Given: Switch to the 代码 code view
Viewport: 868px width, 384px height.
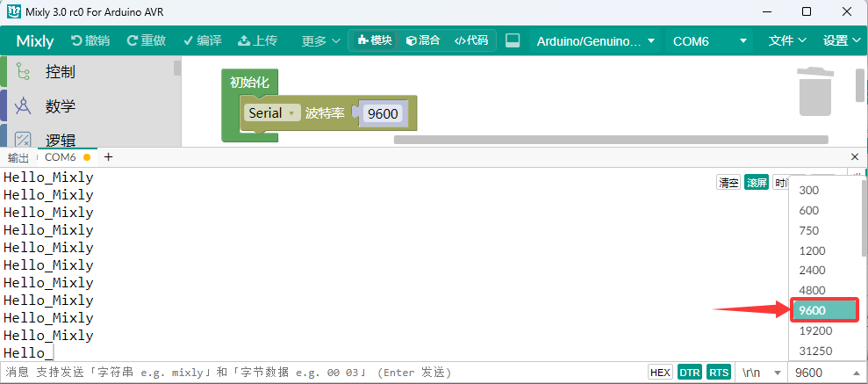Looking at the screenshot, I should 471,40.
